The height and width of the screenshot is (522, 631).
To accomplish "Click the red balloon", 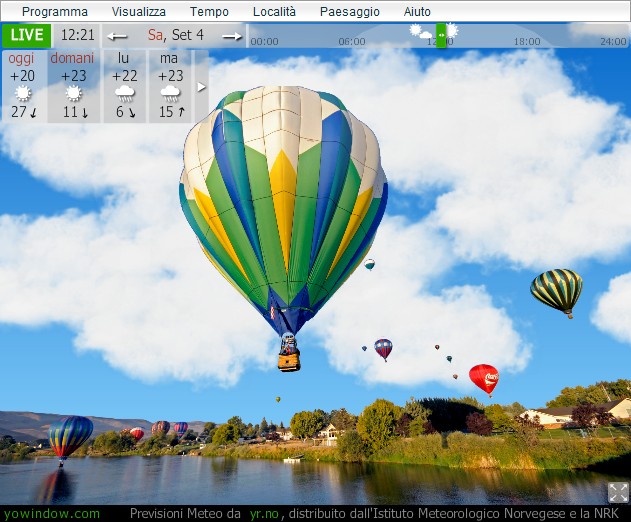I will pos(484,379).
